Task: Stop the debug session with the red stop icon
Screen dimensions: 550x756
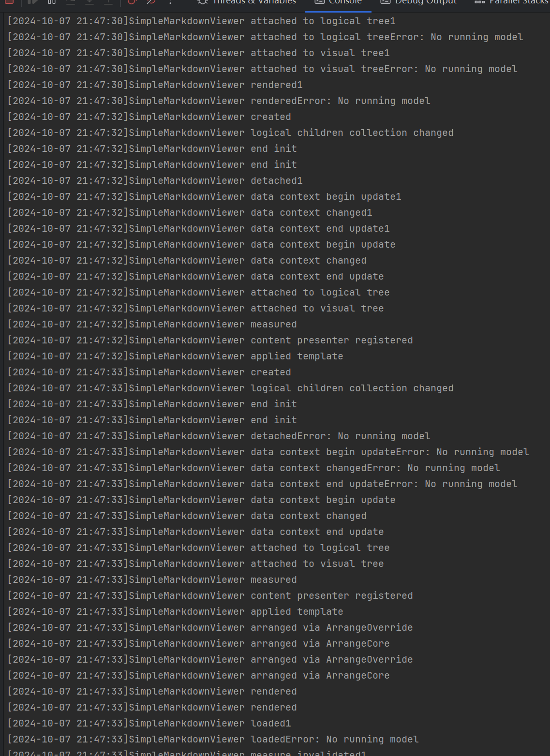Action: coord(9,1)
